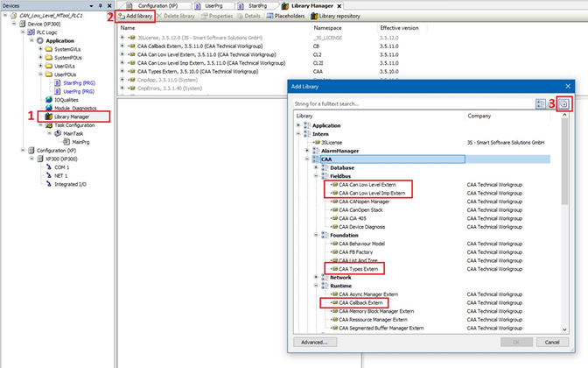Collapse the Fieldbus category

(316, 176)
